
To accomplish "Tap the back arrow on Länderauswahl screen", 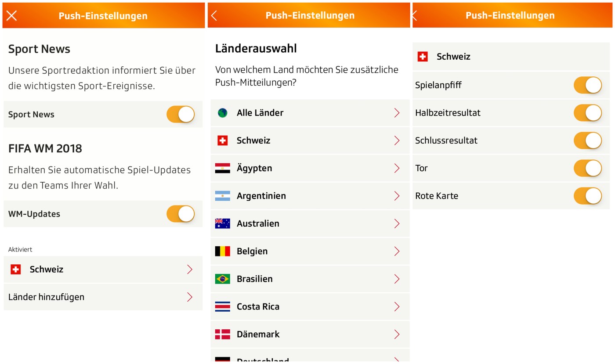I will click(x=214, y=14).
